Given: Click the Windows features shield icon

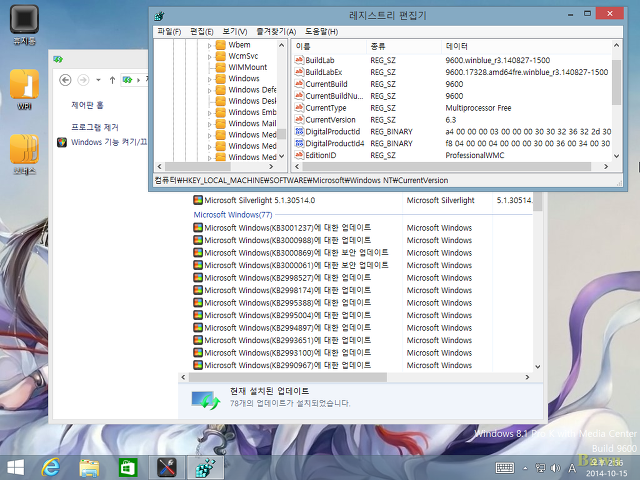Looking at the screenshot, I should click(62, 142).
